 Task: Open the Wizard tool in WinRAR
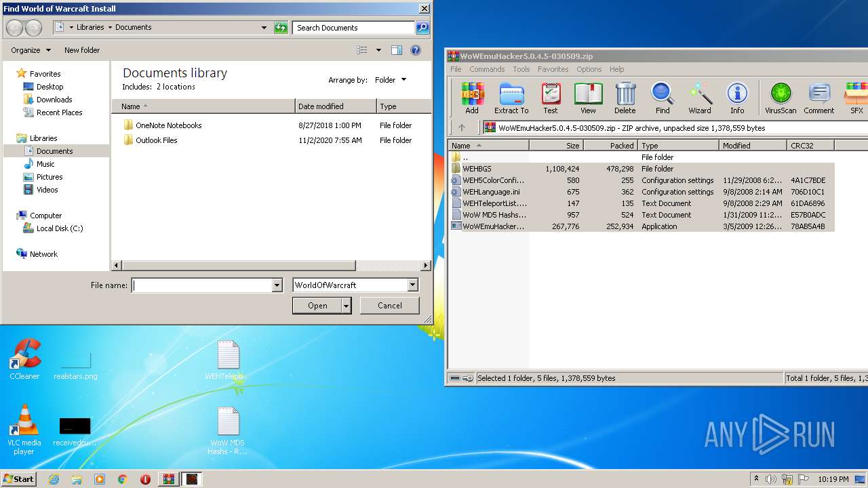(700, 98)
